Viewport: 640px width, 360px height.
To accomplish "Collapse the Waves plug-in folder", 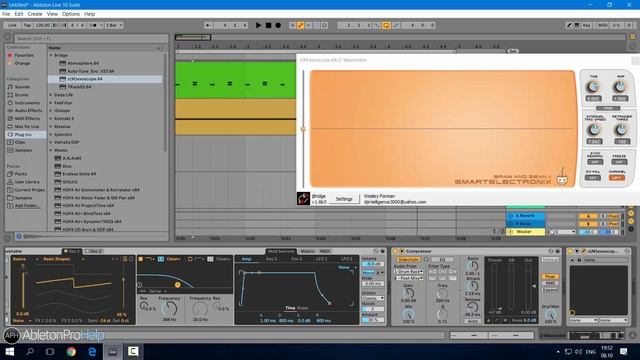I will [51, 150].
